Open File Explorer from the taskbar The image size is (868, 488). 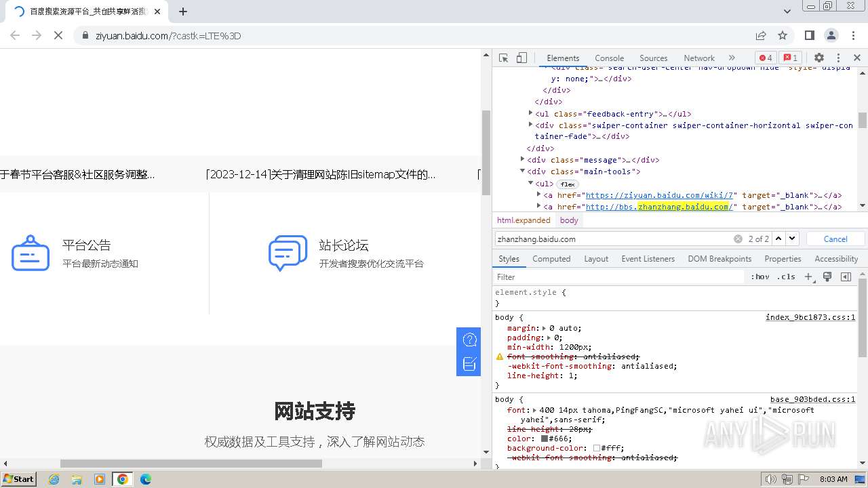tap(77, 479)
